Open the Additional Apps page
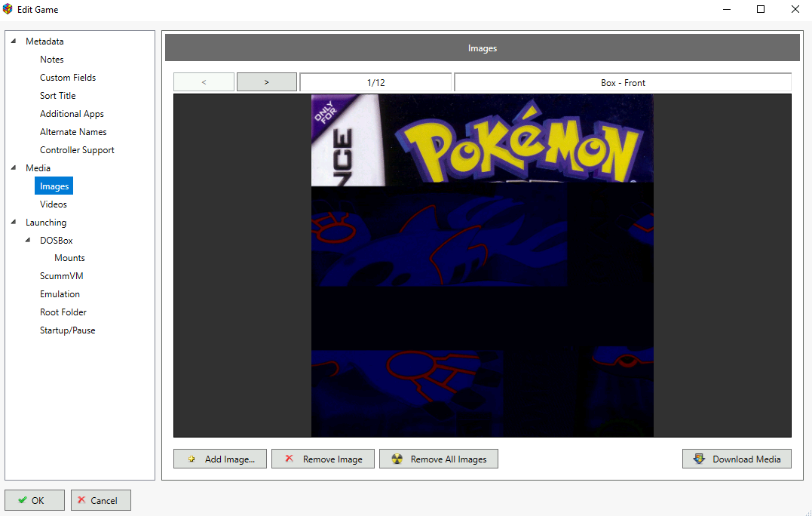This screenshot has width=812, height=516. point(72,114)
